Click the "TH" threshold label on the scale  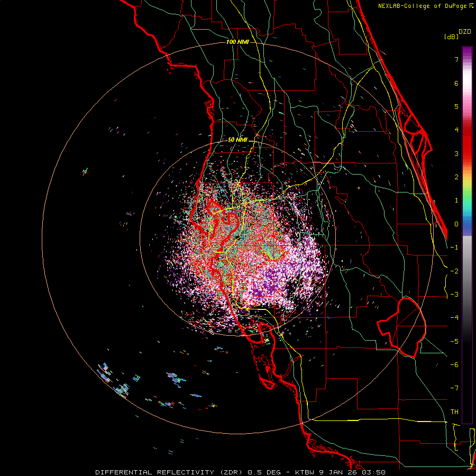tap(454, 412)
